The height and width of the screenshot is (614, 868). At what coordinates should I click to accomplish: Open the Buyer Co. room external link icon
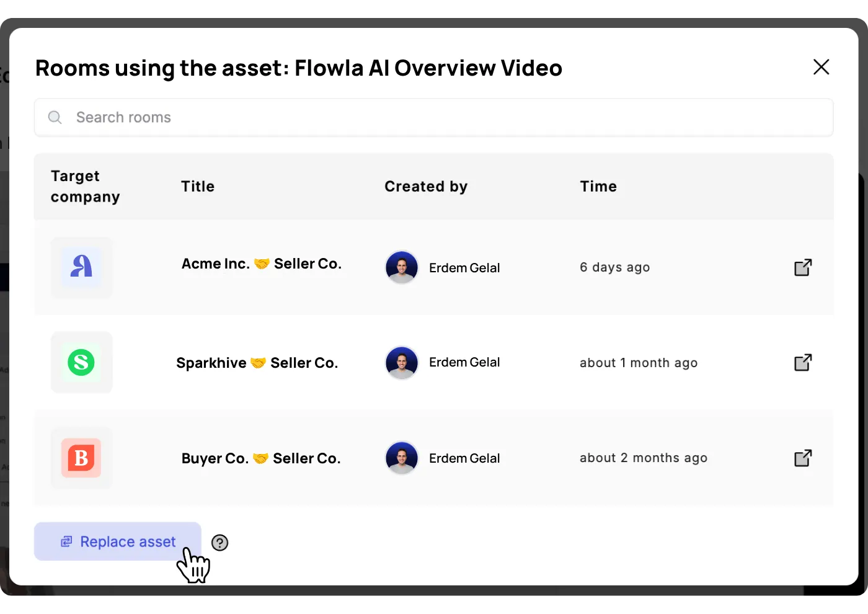coord(803,458)
